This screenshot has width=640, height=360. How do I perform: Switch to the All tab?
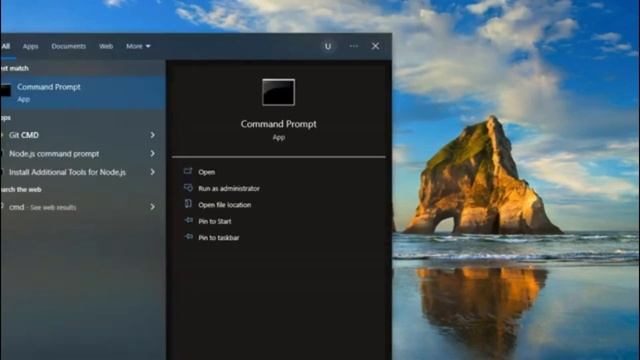pyautogui.click(x=6, y=46)
